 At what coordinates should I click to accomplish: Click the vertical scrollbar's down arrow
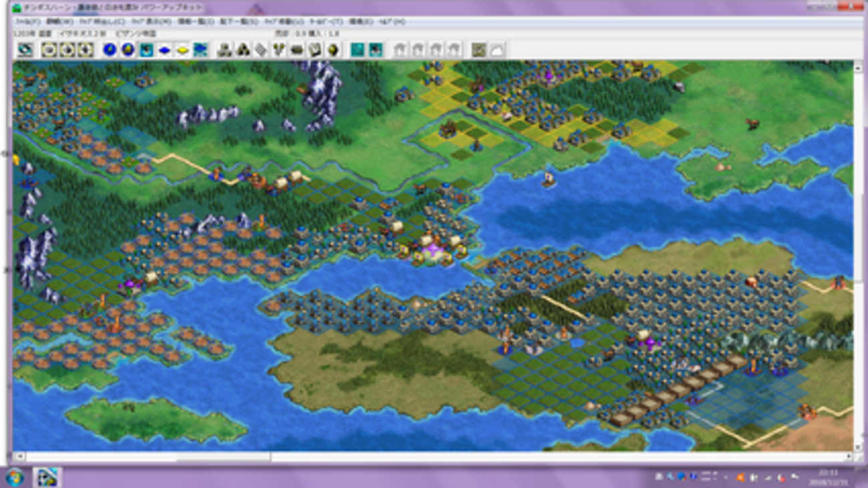859,447
